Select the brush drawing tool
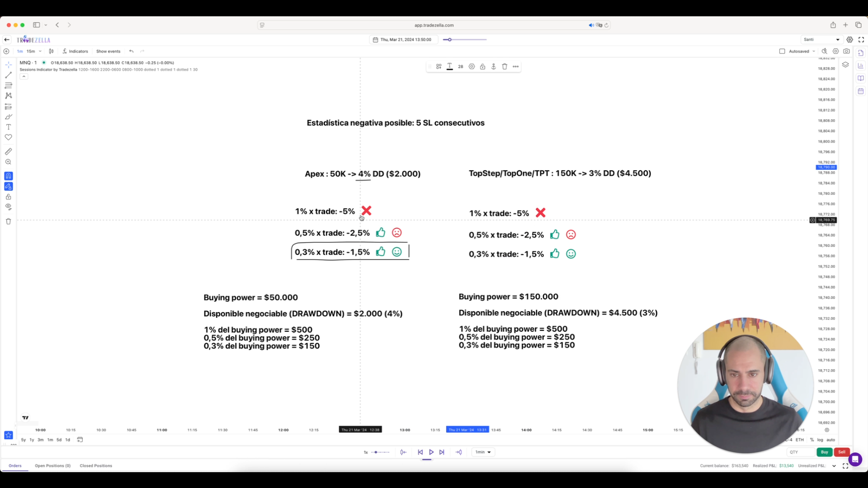Image resolution: width=868 pixels, height=488 pixels. (8, 117)
